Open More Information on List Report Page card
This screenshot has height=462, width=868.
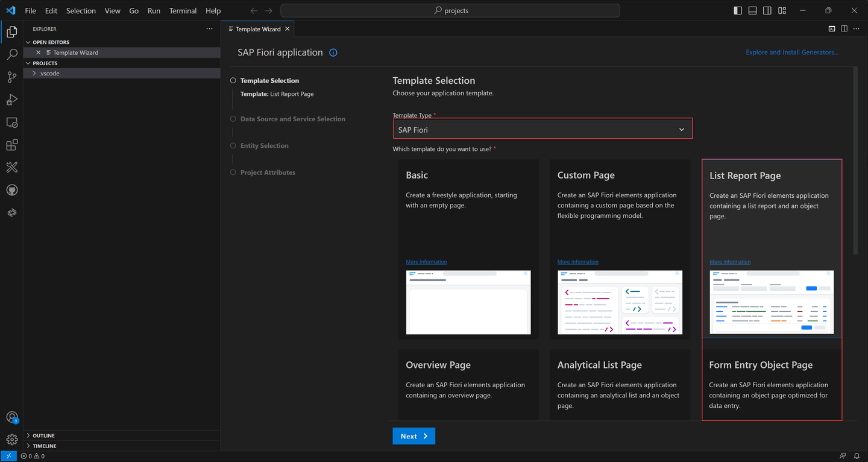[730, 262]
